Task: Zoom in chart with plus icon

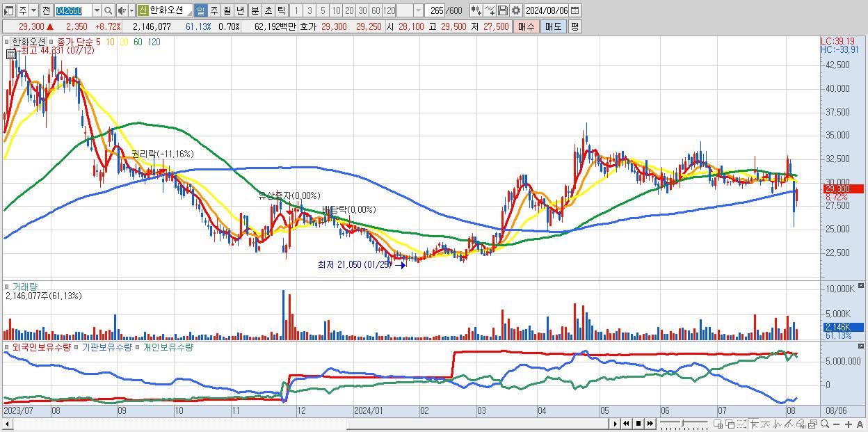Action: tap(849, 424)
